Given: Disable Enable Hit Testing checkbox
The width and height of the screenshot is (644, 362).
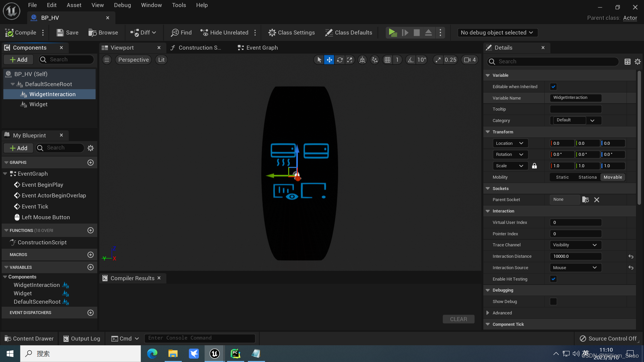Looking at the screenshot, I should 553,279.
